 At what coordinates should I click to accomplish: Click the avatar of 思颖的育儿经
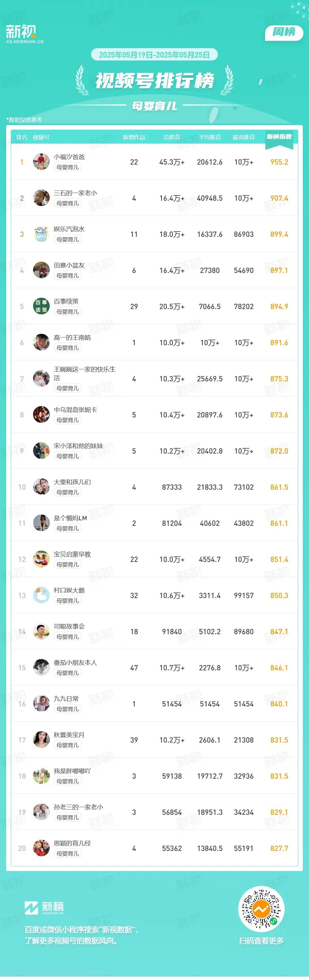41,848
